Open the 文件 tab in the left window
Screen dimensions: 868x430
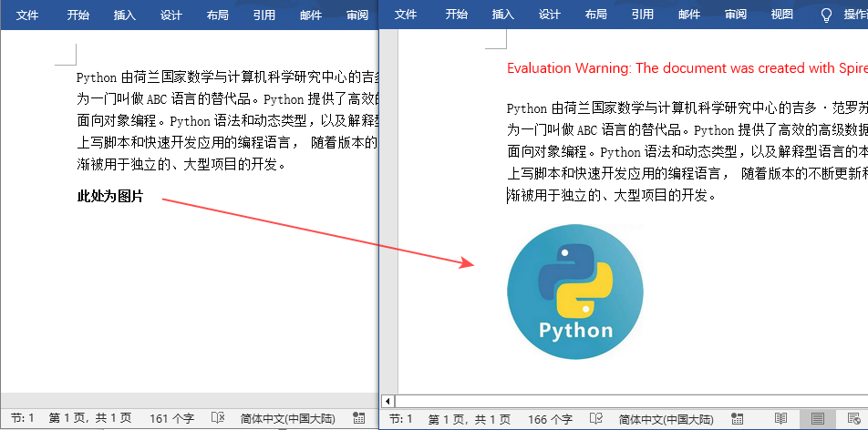click(x=27, y=15)
